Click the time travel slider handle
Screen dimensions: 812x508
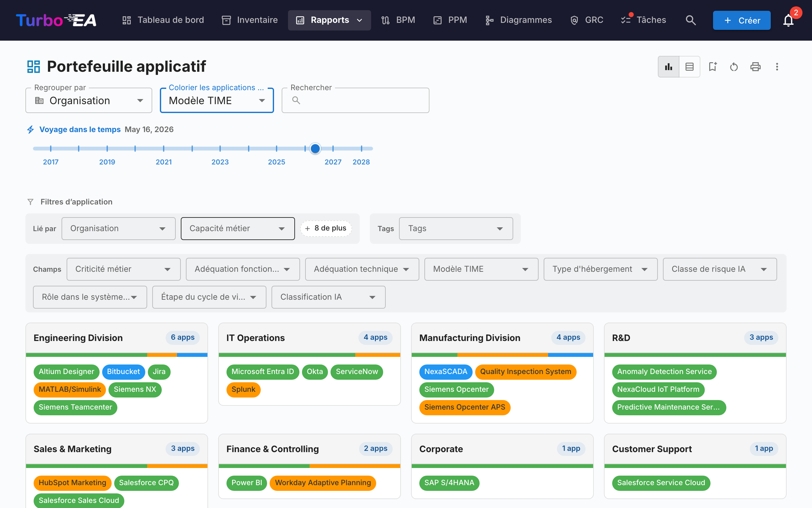point(315,149)
